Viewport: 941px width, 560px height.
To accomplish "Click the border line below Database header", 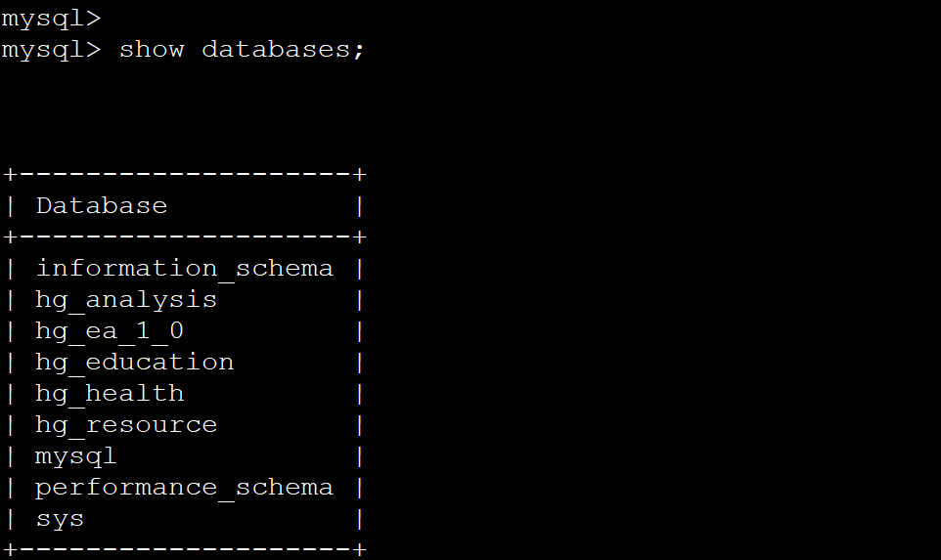I will [184, 237].
